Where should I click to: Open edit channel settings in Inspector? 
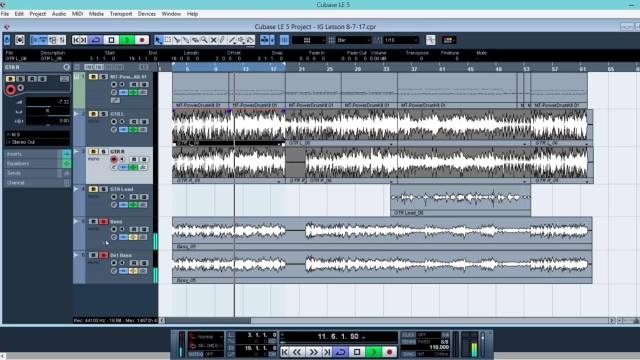point(64,78)
